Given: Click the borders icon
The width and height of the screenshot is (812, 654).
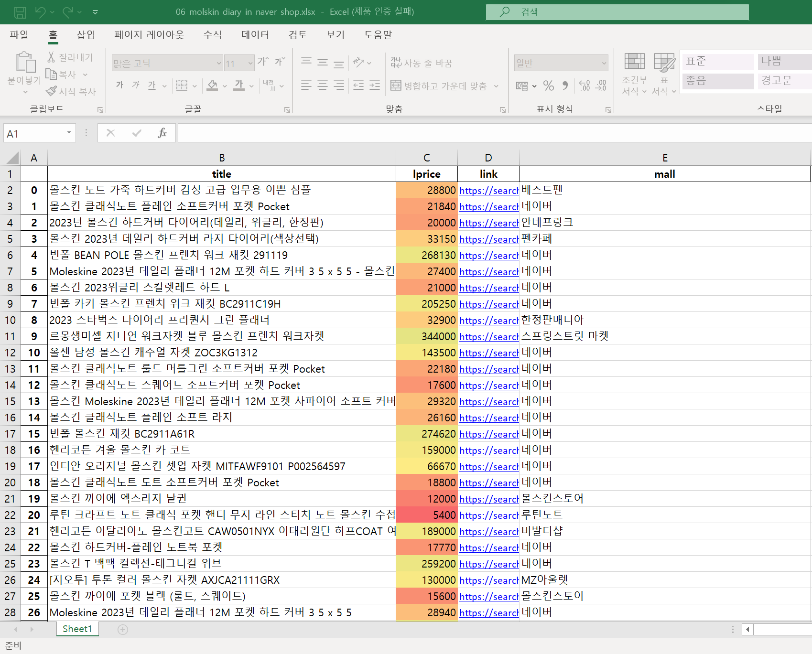Looking at the screenshot, I should click(x=182, y=86).
